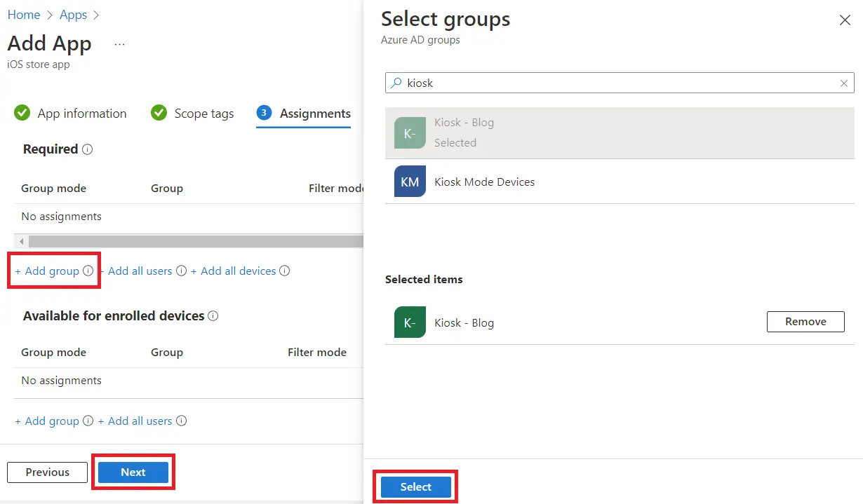Viewport: 863px width, 504px height.
Task: Click into the kiosk search input field
Action: 617,83
